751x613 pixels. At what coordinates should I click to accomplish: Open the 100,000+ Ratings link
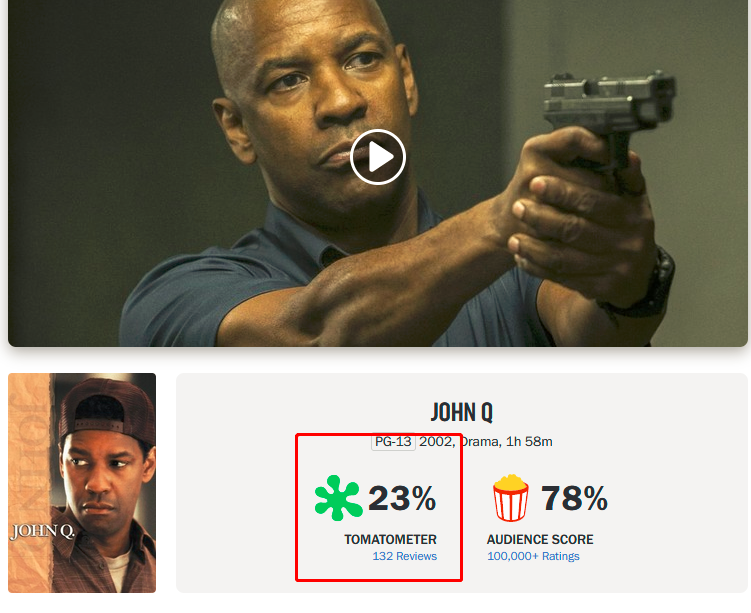pos(533,556)
